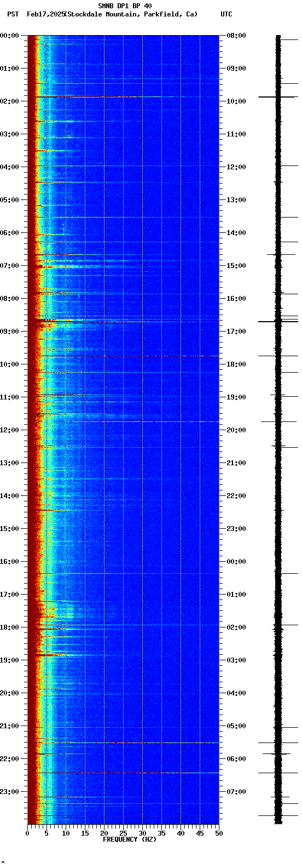Click the frequency axis tick label '0'
Screen dimensions: 302x868
(x=27, y=833)
